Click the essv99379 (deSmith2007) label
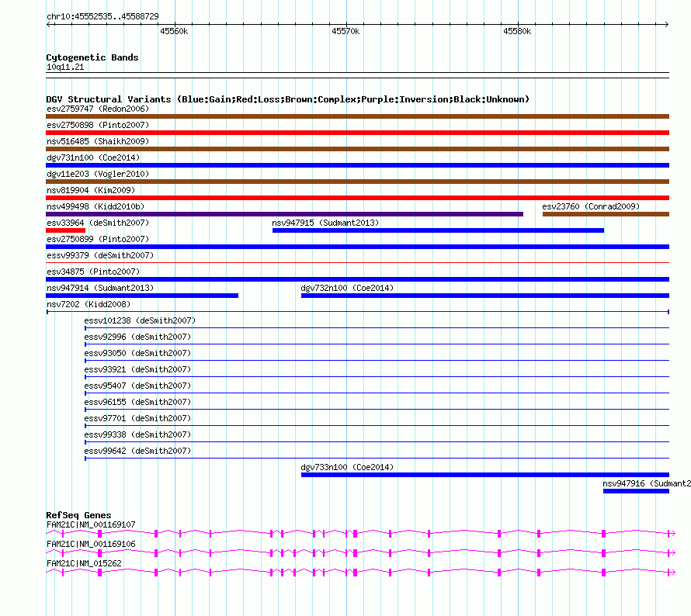Viewport: 691px width, 616px height. 100,255
